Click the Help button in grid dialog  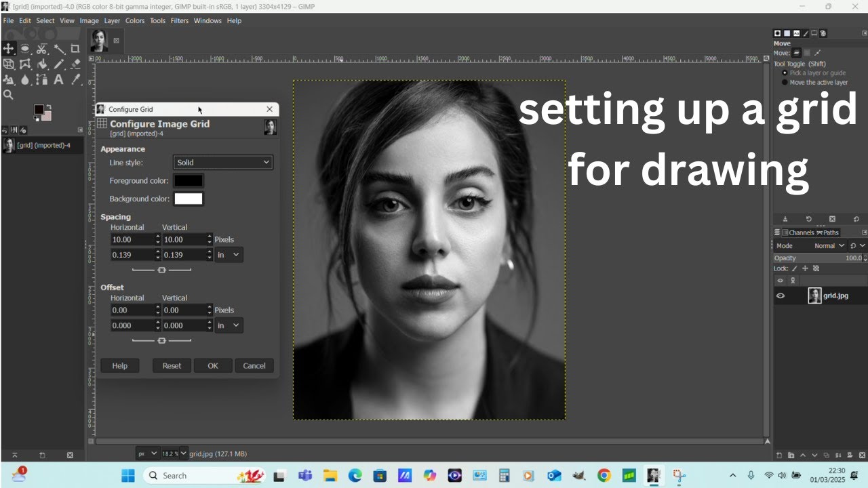pyautogui.click(x=120, y=365)
